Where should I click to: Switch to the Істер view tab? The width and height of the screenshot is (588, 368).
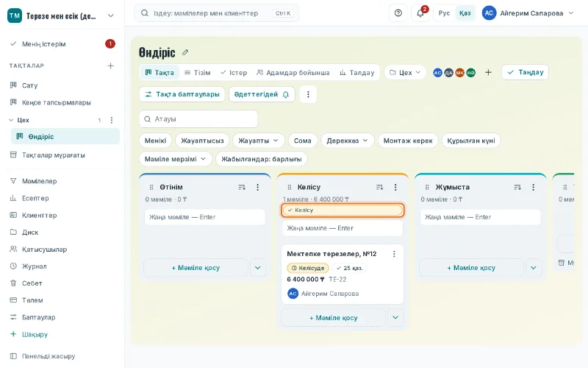pyautogui.click(x=234, y=72)
